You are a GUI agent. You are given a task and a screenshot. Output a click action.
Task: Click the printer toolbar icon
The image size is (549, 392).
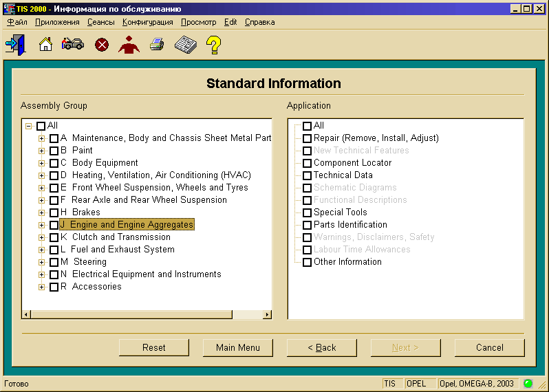(157, 45)
